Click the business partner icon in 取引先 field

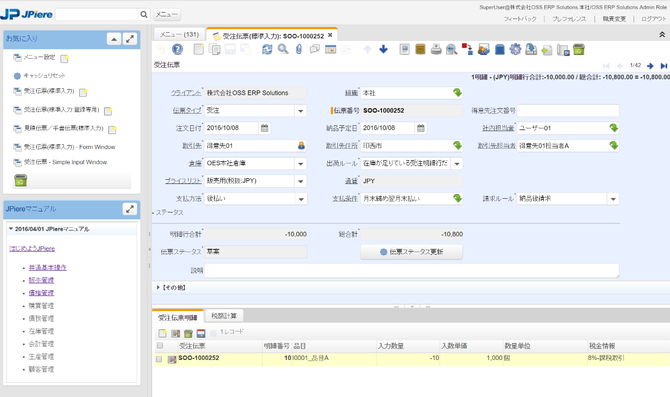301,146
